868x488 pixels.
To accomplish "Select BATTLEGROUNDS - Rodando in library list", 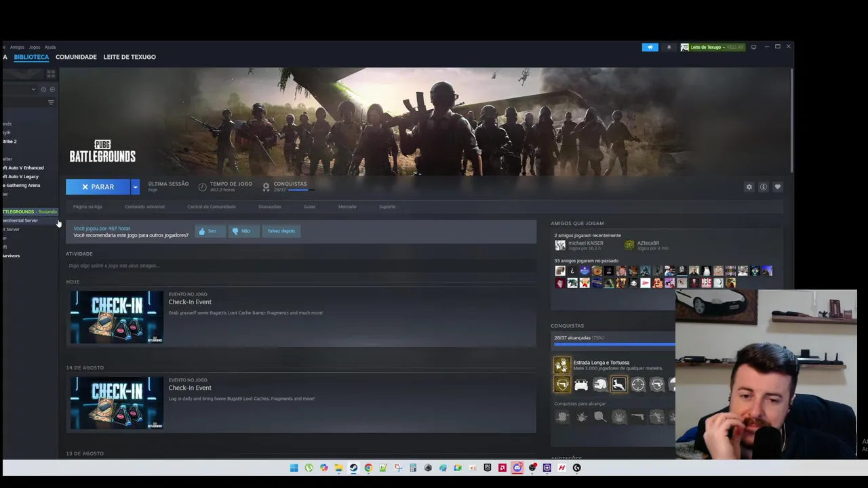I will 30,211.
